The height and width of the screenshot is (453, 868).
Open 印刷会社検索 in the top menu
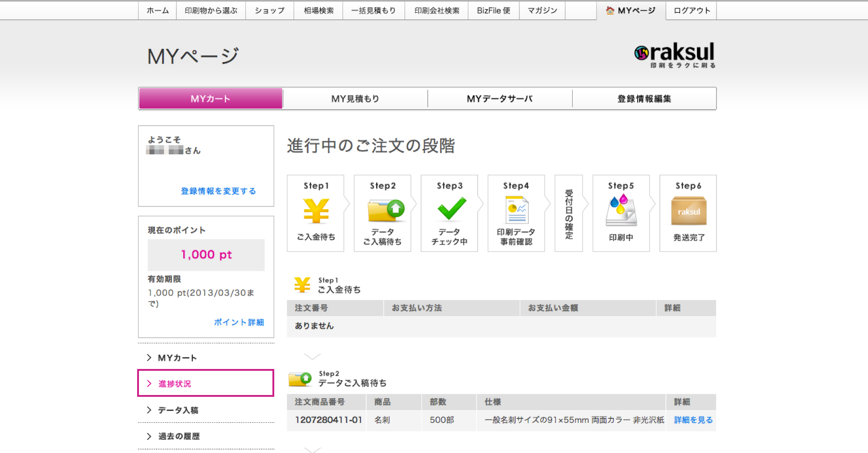coord(437,11)
